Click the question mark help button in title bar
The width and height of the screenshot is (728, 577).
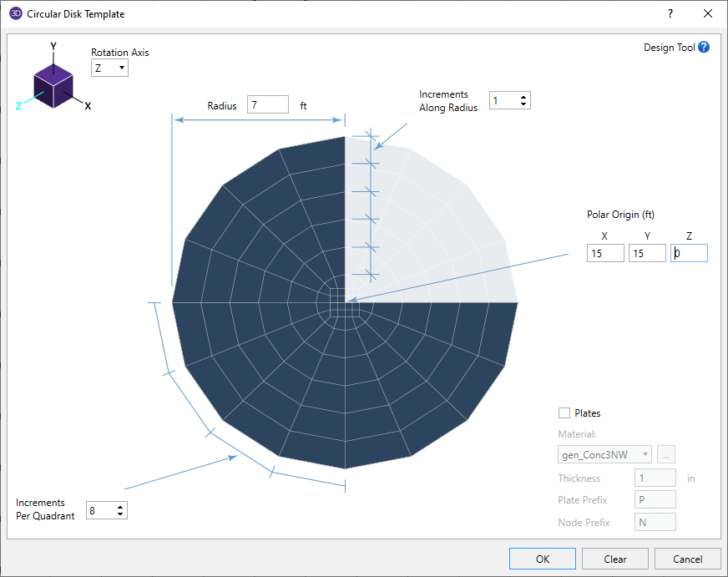tap(670, 14)
